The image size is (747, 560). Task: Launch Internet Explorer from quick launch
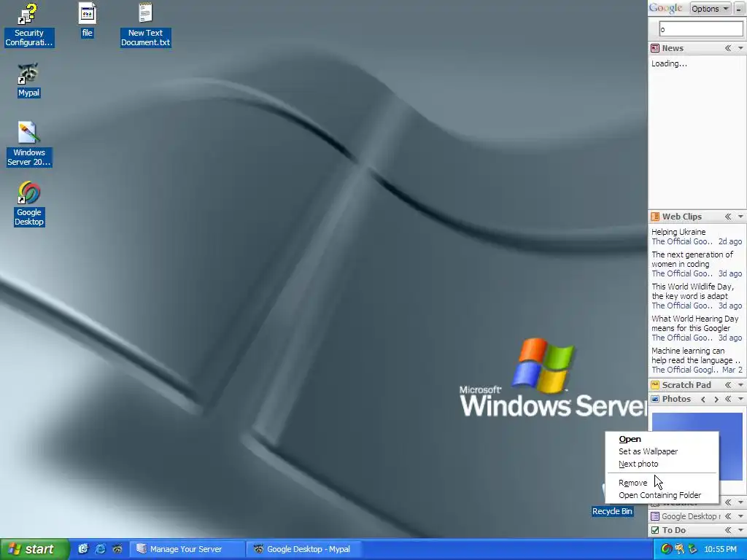click(101, 549)
